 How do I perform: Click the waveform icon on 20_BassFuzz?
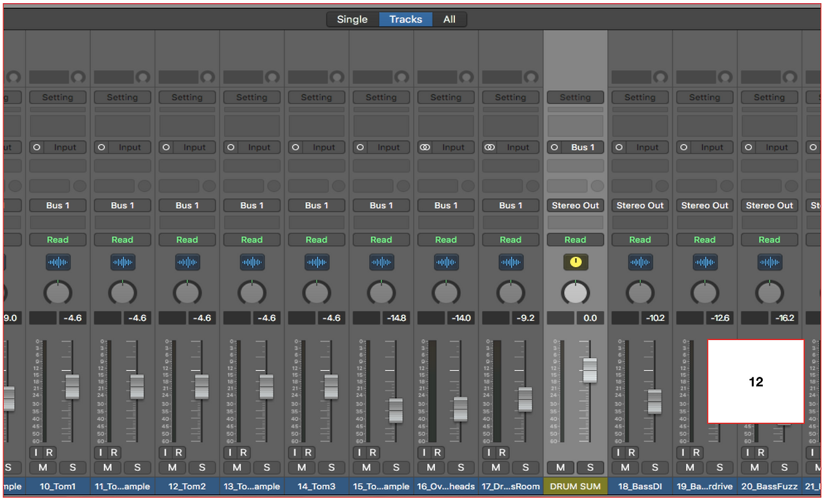coord(769,263)
